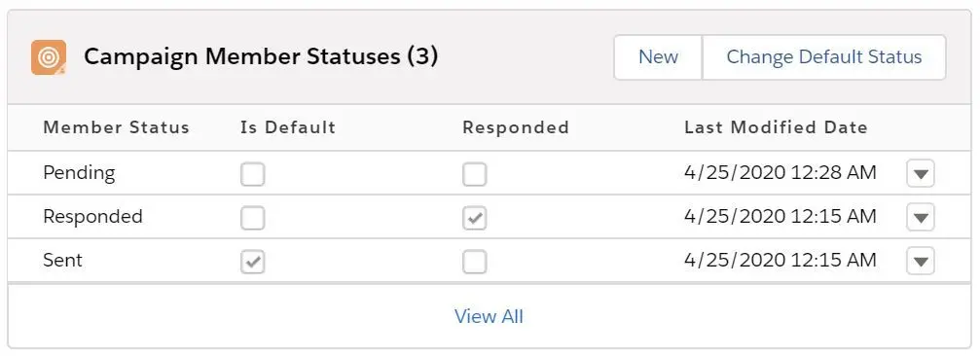Toggle Responded checkbox in Sent row

tap(474, 262)
